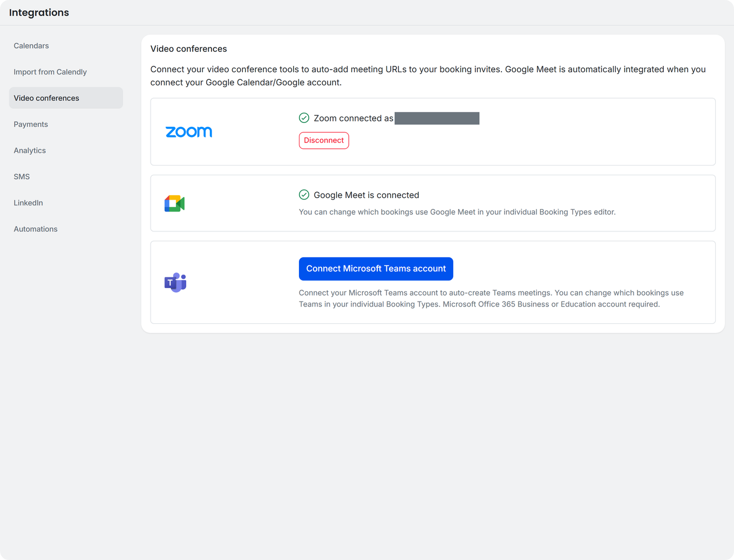Image resolution: width=734 pixels, height=560 pixels.
Task: Click the green checkmark beside Google Meet
Action: pos(304,195)
